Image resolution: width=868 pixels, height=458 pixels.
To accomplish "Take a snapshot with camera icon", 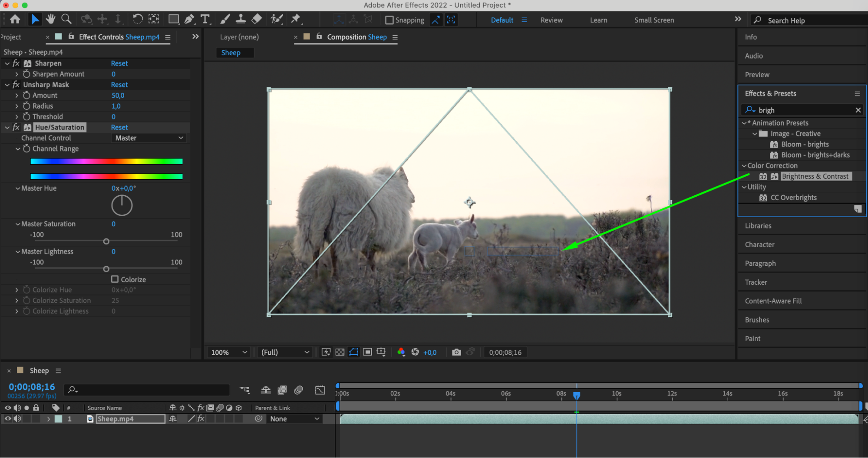I will [456, 352].
